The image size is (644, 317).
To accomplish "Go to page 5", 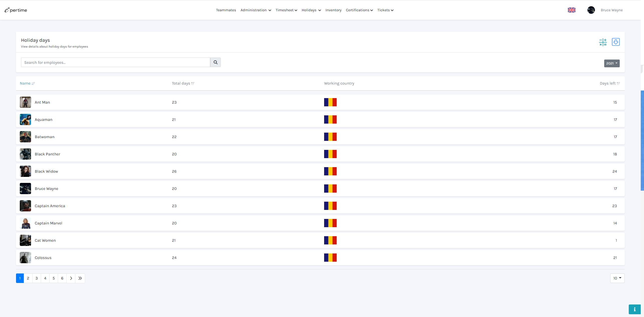I will [x=54, y=278].
